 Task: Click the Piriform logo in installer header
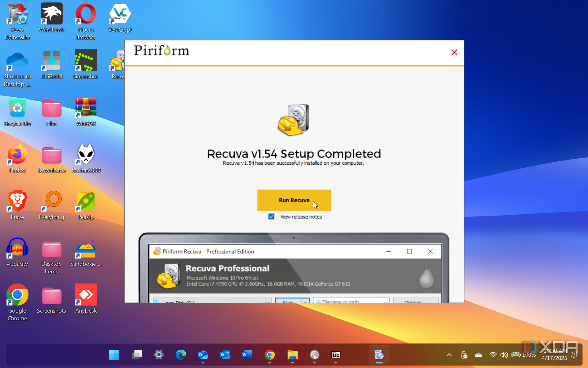point(162,51)
